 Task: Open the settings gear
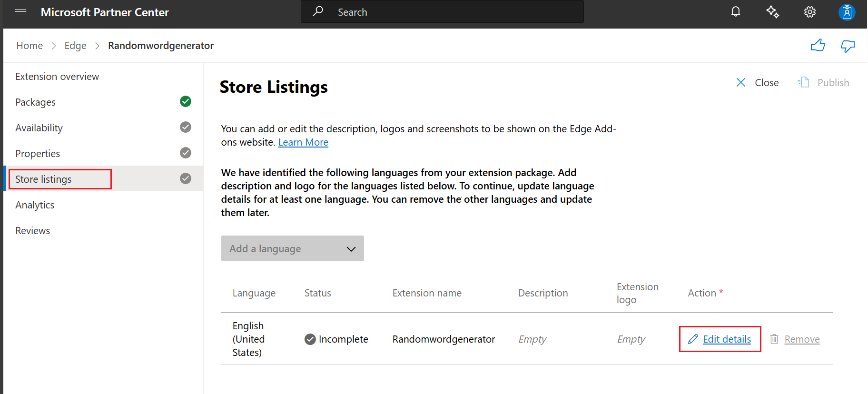(809, 12)
